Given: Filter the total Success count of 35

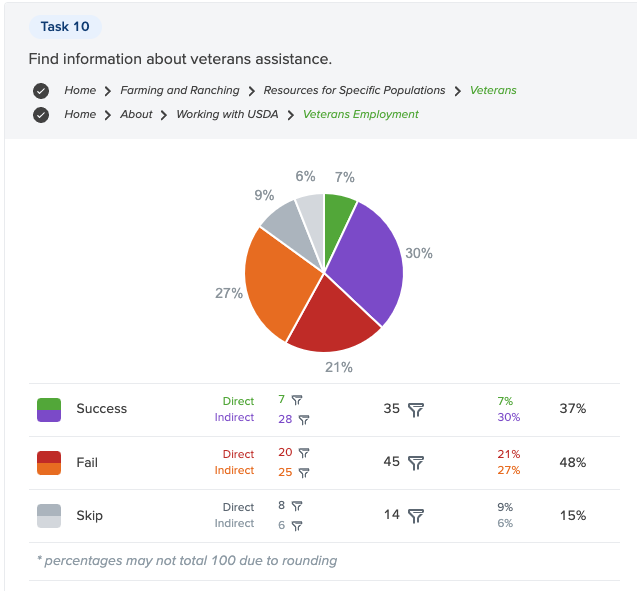Looking at the screenshot, I should [x=417, y=409].
